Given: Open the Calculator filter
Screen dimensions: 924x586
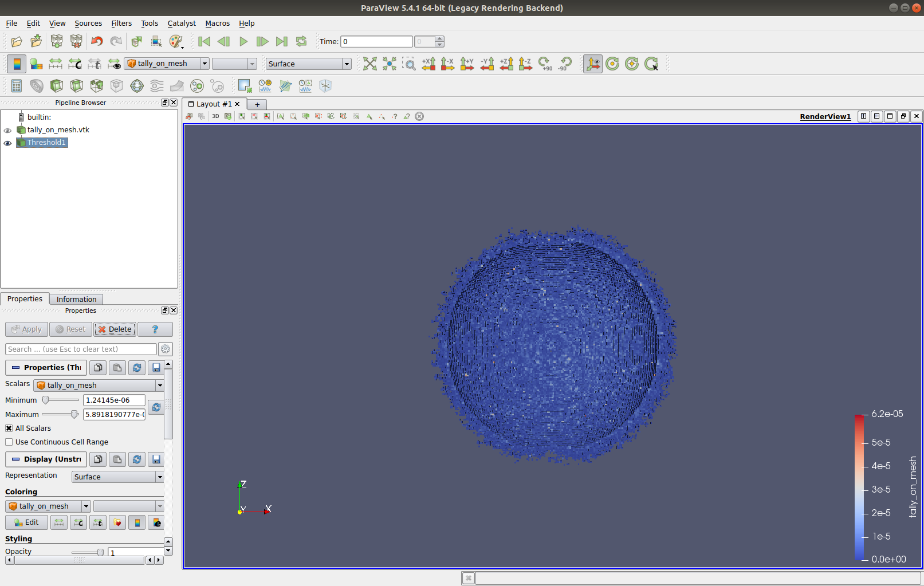Looking at the screenshot, I should coord(16,85).
